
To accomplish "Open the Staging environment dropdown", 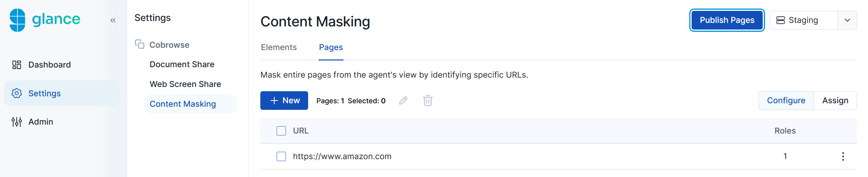I will click(803, 20).
